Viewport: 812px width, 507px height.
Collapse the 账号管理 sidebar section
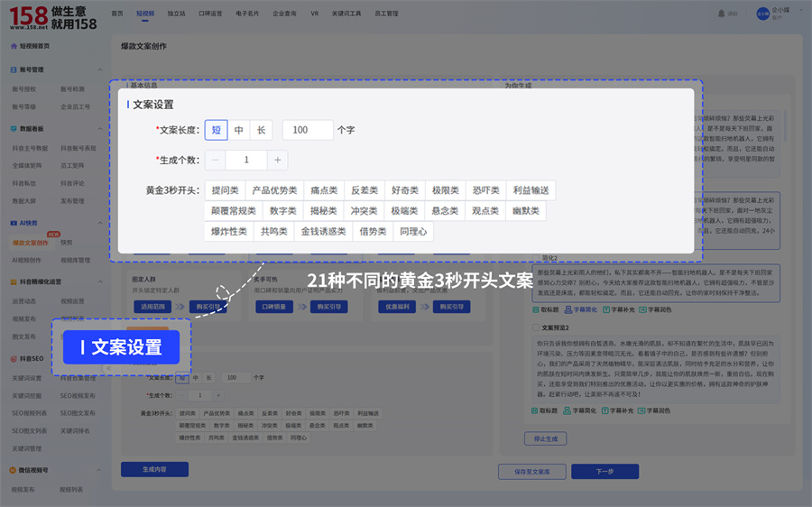pyautogui.click(x=100, y=69)
